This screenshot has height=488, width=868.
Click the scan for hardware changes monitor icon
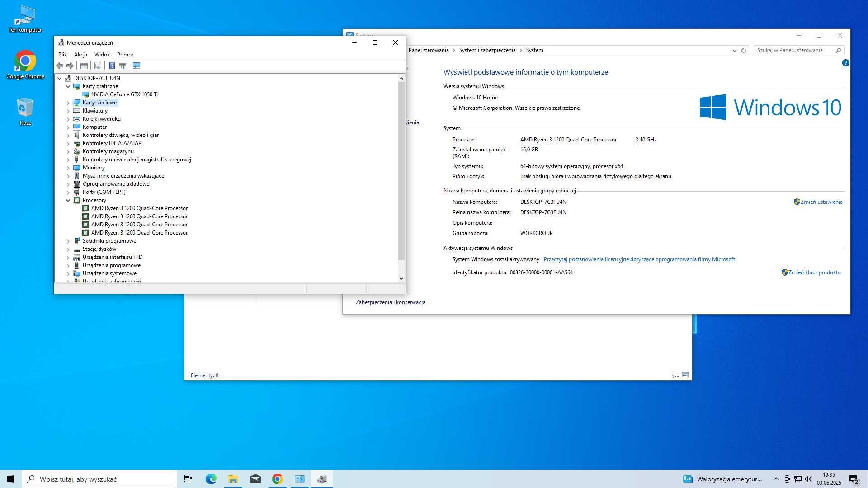pyautogui.click(x=137, y=66)
